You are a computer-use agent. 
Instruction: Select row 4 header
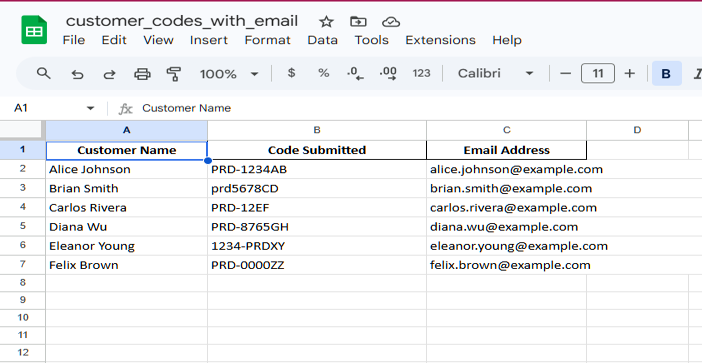(22, 207)
